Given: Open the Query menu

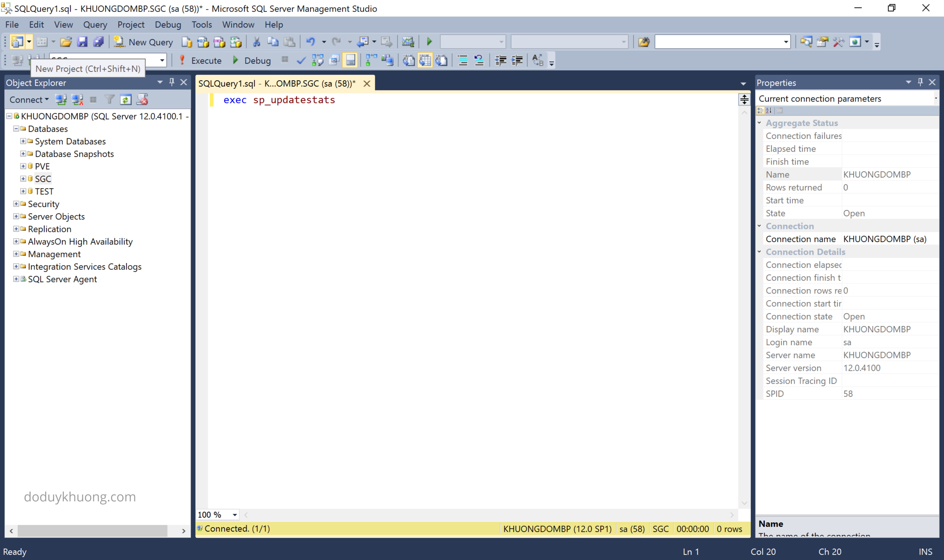Looking at the screenshot, I should (x=95, y=24).
